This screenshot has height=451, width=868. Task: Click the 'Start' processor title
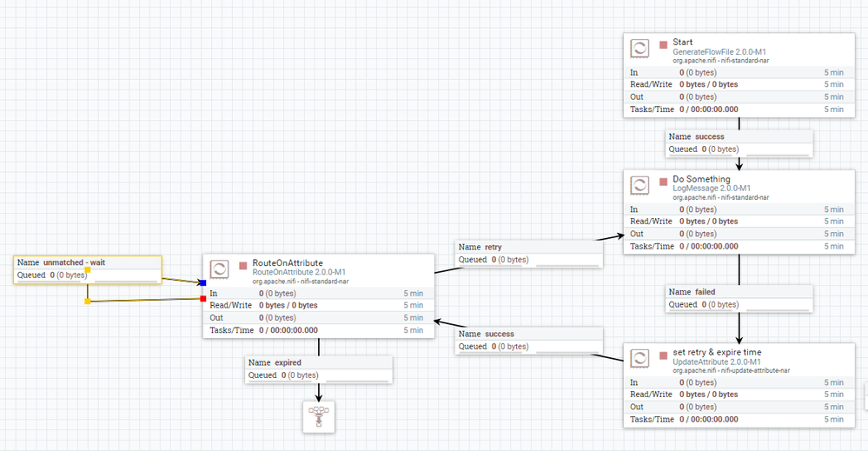tap(683, 42)
